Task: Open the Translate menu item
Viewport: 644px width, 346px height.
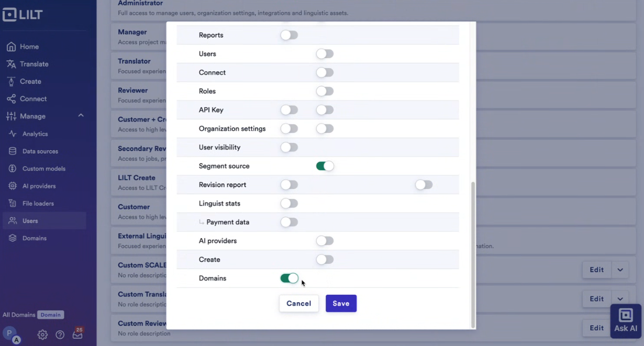Action: (x=34, y=64)
